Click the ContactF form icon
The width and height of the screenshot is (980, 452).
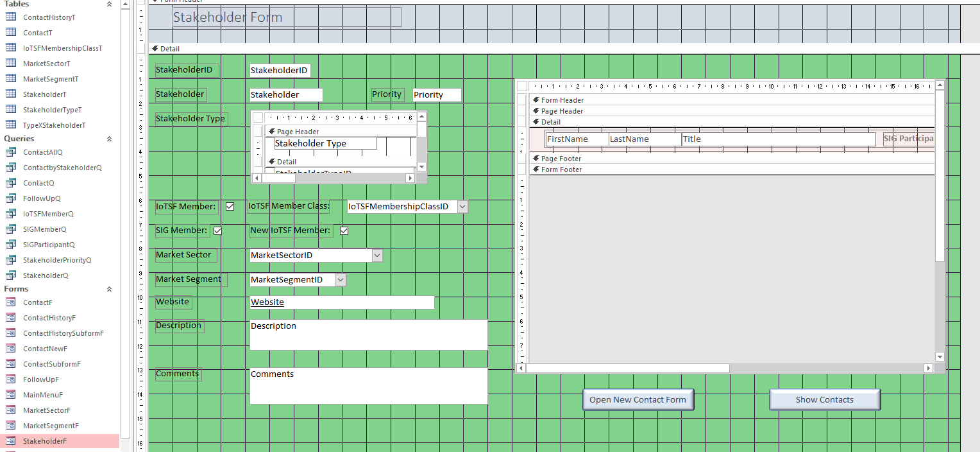point(11,302)
